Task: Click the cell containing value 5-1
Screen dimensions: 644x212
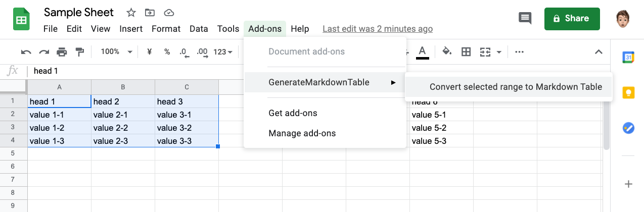Action: tap(441, 115)
